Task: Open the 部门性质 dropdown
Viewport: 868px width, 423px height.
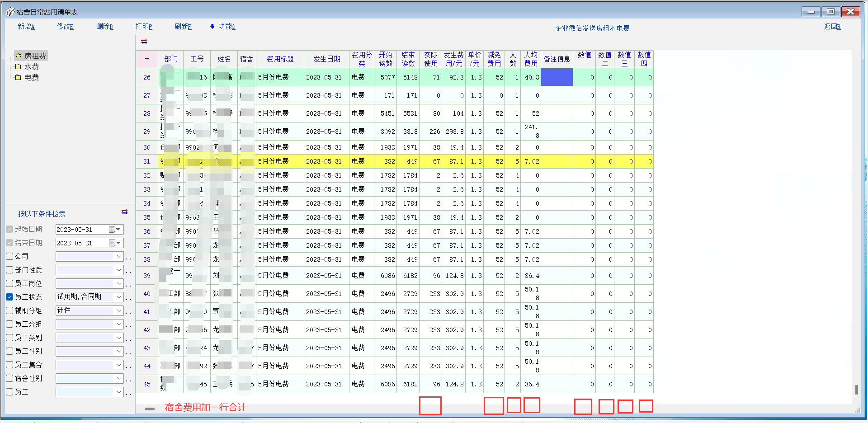Action: (119, 270)
